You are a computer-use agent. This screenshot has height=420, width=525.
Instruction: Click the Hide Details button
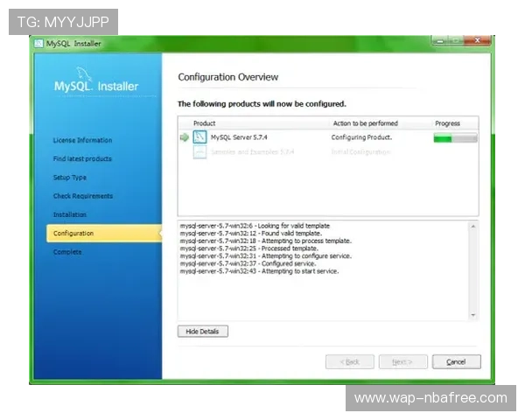[x=203, y=332]
